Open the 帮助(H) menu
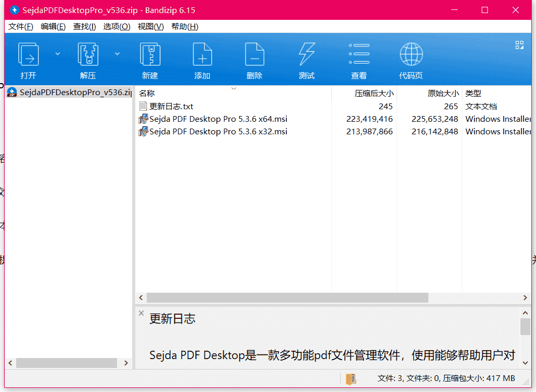The height and width of the screenshot is (392, 536). tap(184, 27)
